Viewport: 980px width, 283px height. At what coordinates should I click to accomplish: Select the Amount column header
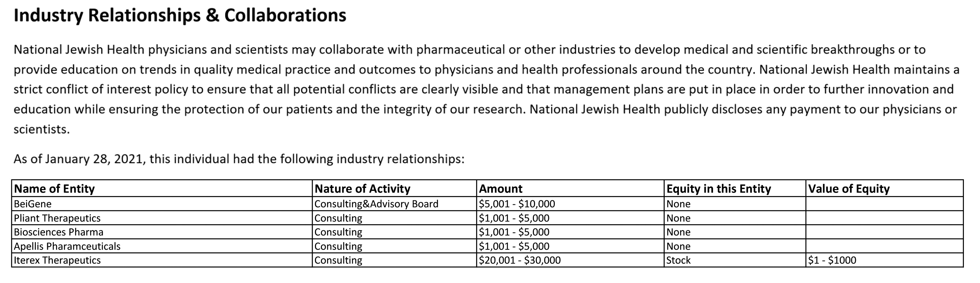click(x=500, y=189)
